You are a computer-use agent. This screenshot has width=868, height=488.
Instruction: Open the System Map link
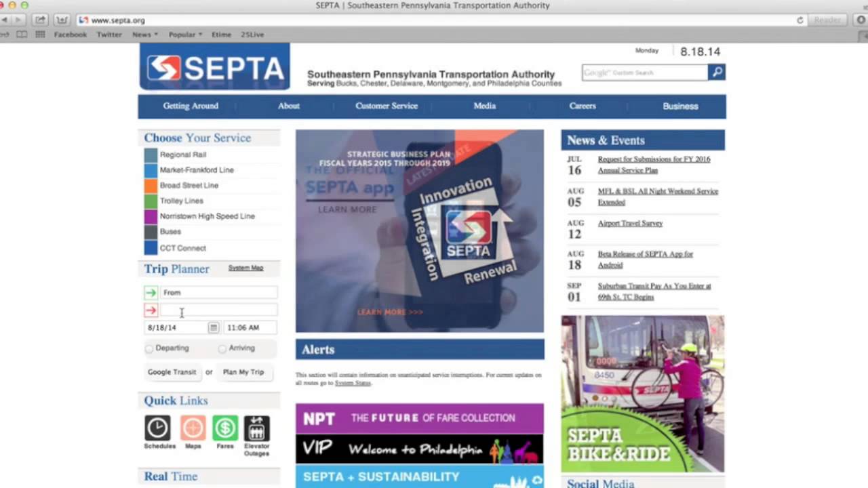pyautogui.click(x=245, y=268)
